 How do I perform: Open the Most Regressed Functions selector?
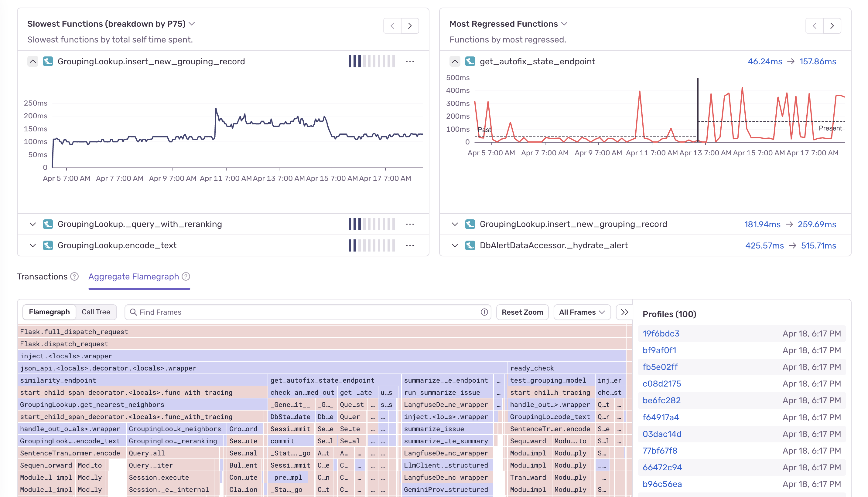click(565, 24)
